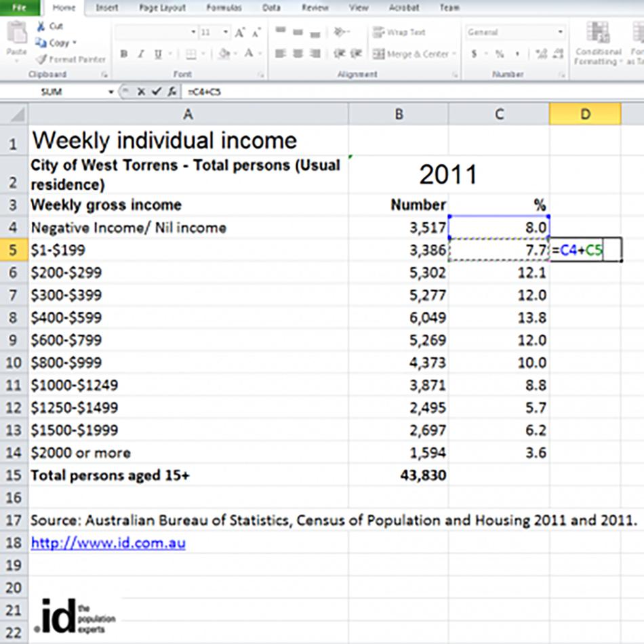Screen dimensions: 644x644
Task: Open the Alignment group dialog launcher
Action: point(455,75)
